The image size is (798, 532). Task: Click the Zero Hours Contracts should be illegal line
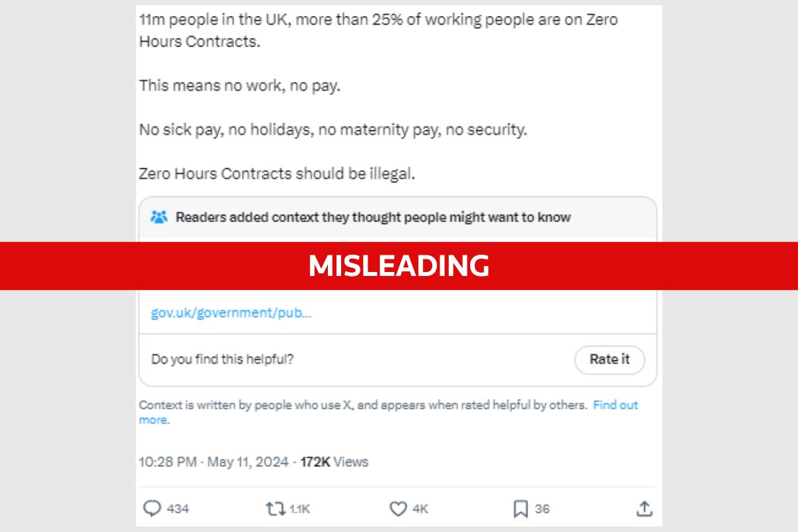coord(277,174)
